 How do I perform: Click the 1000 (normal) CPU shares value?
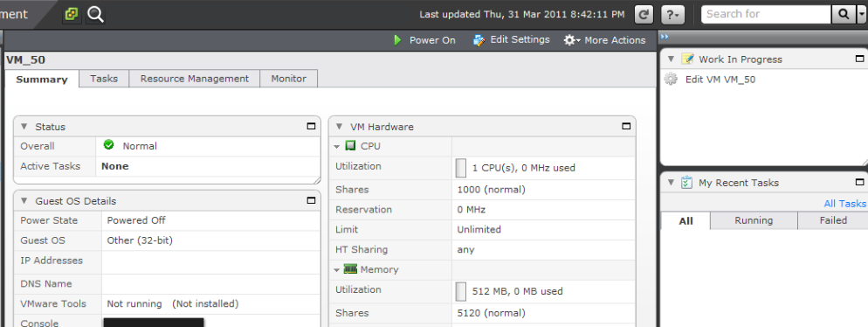[491, 190]
